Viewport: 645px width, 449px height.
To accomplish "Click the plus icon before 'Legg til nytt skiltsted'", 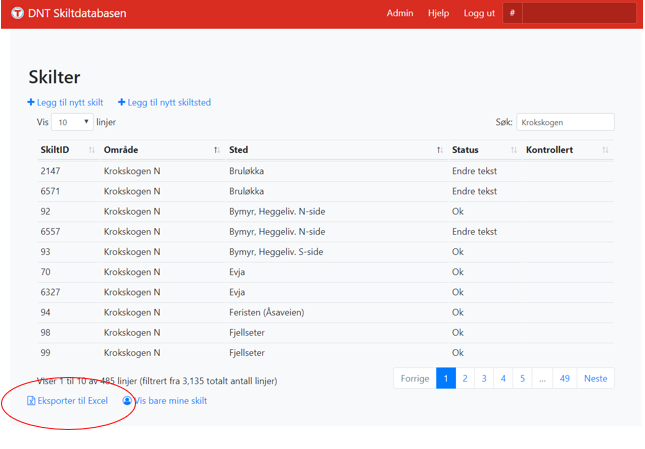I will [x=121, y=102].
